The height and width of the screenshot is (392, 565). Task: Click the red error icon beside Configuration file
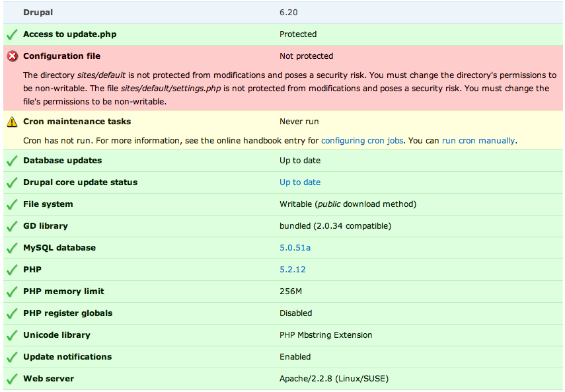coord(12,56)
